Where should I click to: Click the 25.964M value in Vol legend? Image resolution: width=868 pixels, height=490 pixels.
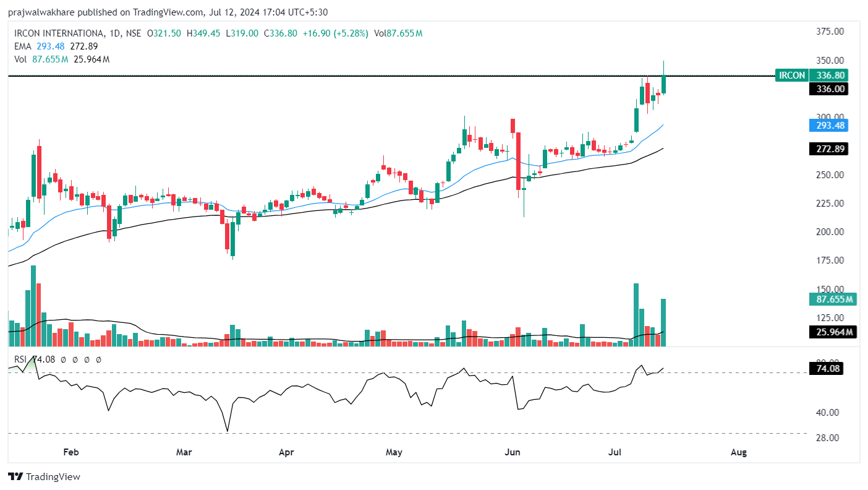(x=92, y=59)
